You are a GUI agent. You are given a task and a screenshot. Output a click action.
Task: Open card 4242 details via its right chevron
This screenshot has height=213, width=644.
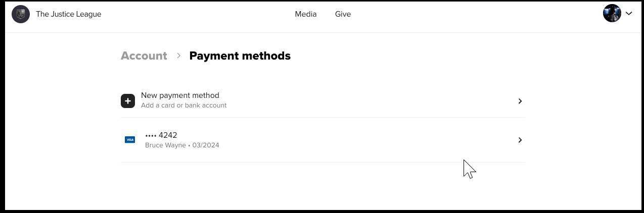[520, 140]
